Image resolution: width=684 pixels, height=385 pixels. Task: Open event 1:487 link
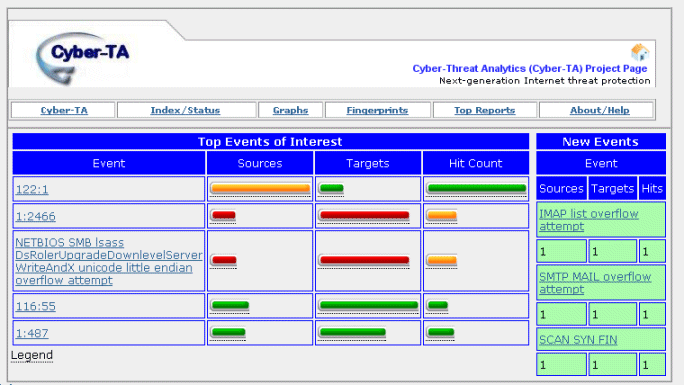32,334
